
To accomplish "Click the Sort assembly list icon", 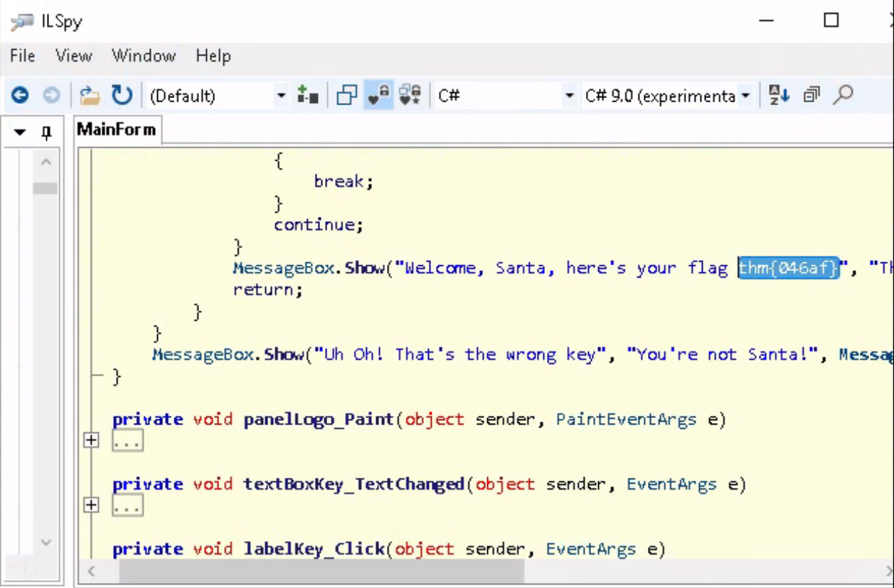I will [779, 95].
